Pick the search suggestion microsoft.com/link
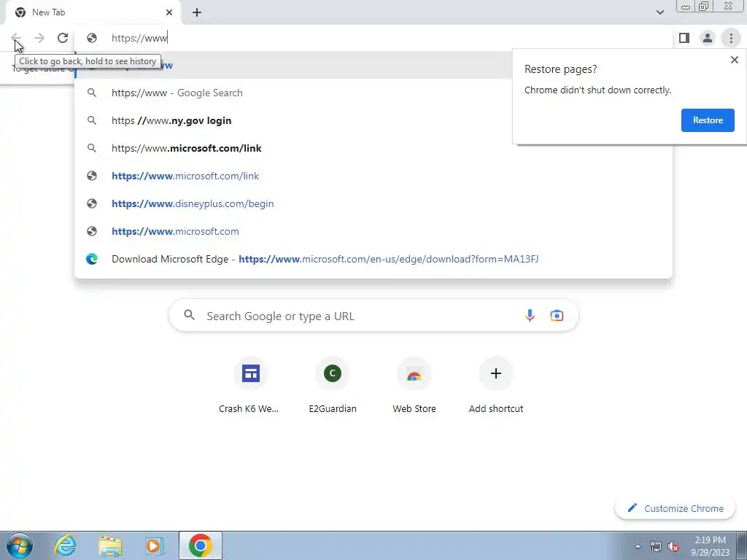 tap(373, 148)
